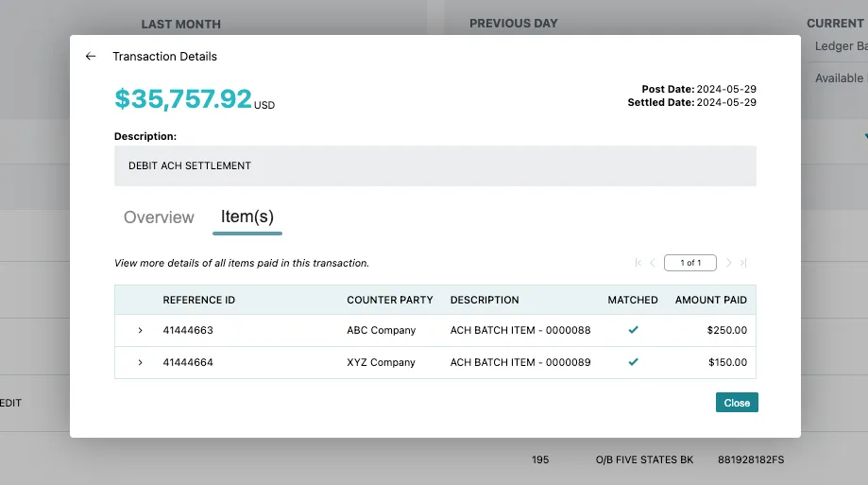
Task: Click the DESCRIPTION column header
Action: point(485,300)
